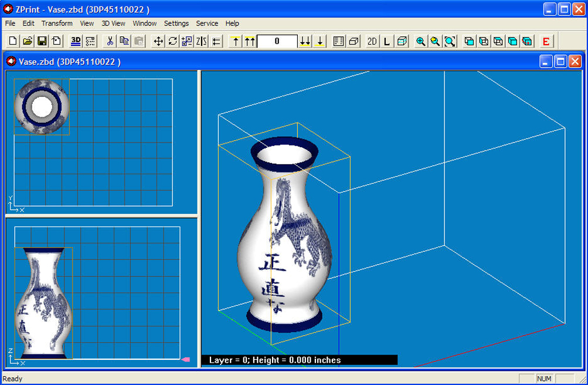Click the Cut scissors icon

point(110,41)
